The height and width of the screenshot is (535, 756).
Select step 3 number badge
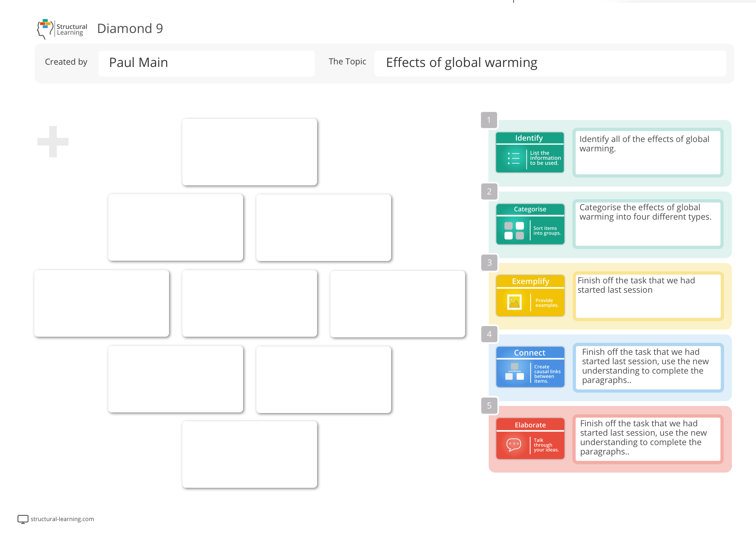[489, 263]
